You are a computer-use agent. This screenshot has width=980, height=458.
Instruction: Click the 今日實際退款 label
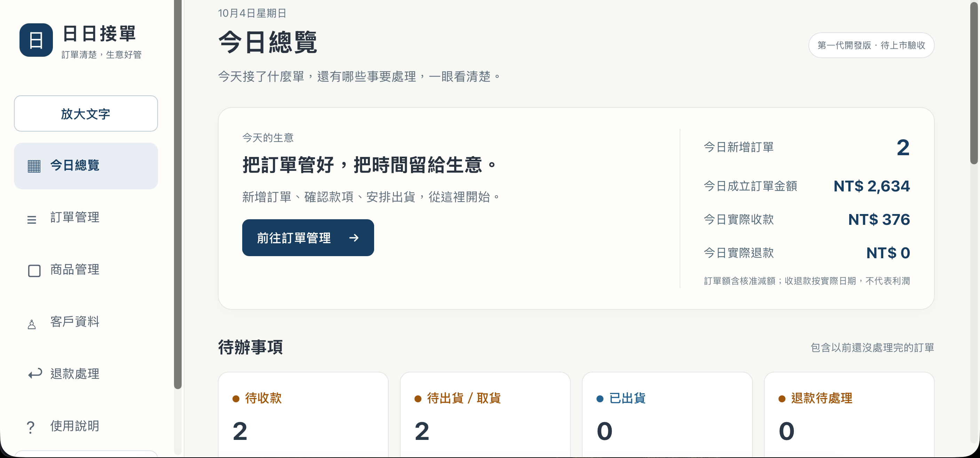pyautogui.click(x=738, y=253)
